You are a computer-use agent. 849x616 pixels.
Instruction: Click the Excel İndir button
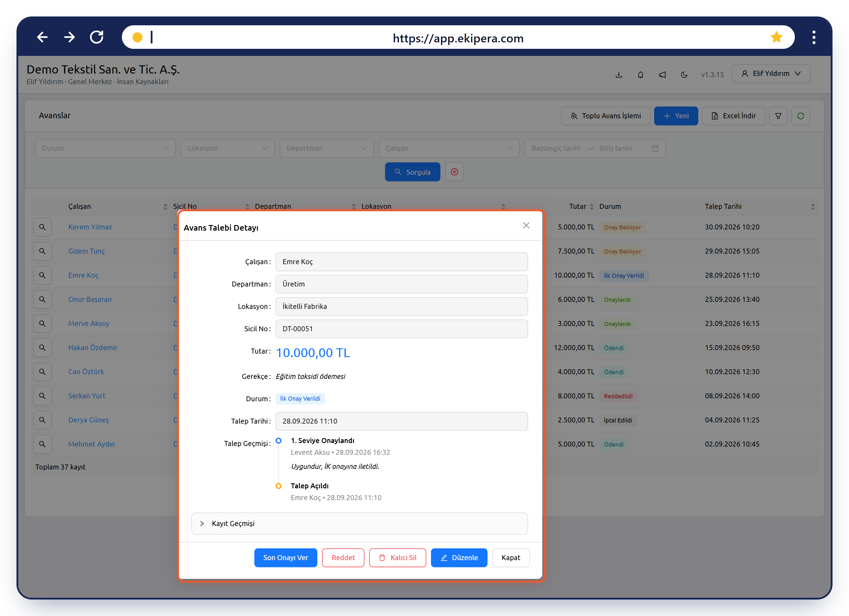[x=733, y=116]
